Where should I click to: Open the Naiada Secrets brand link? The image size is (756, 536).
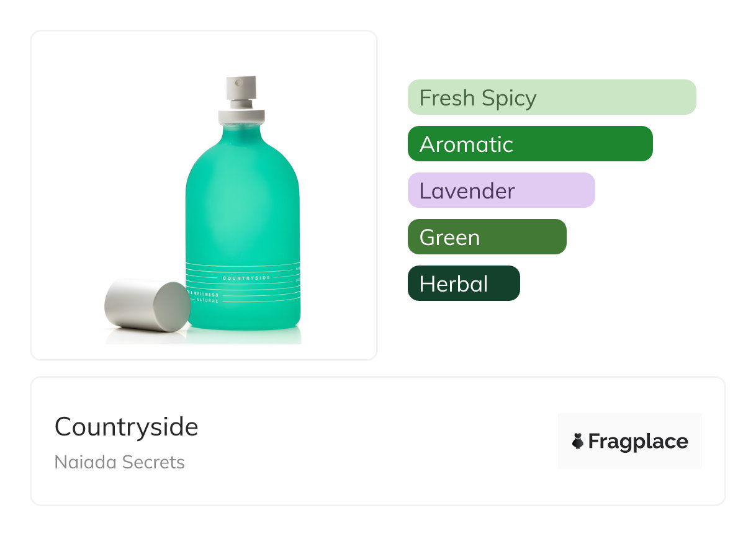point(120,462)
